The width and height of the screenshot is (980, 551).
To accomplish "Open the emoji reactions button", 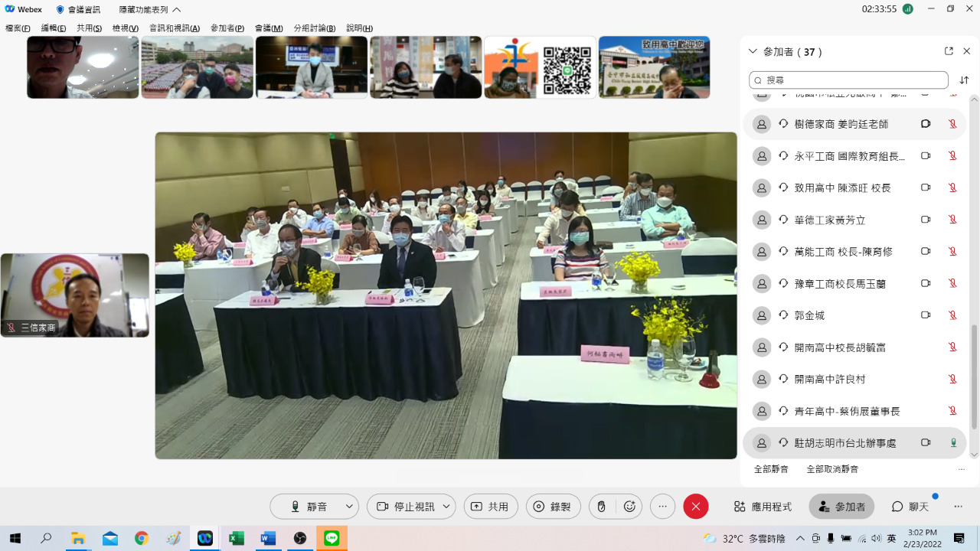I will 630,507.
